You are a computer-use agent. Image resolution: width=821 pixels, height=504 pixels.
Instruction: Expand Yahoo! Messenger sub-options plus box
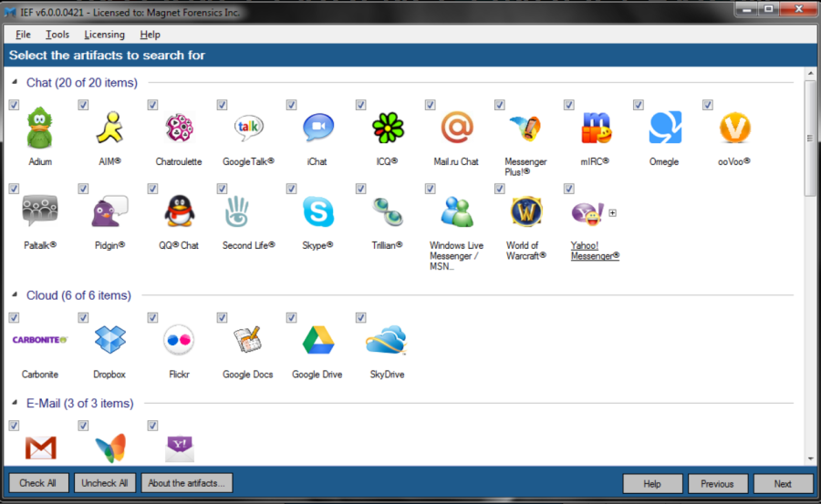(x=613, y=213)
